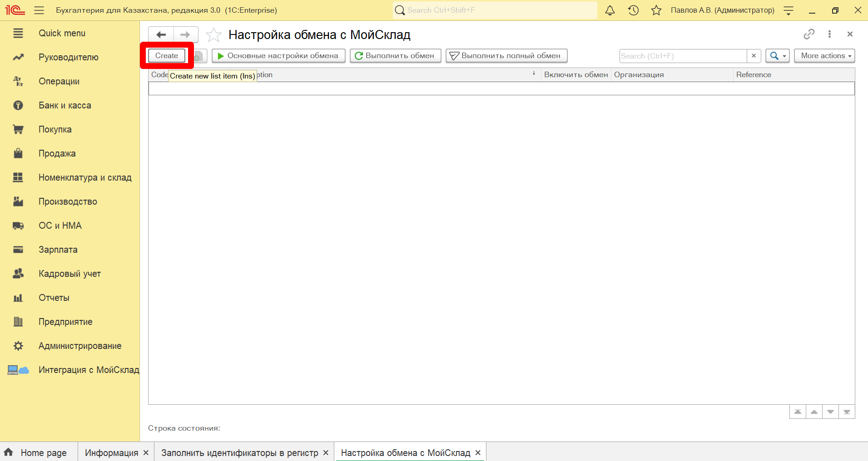Open the notifications bell icon
The height and width of the screenshot is (461, 868).
coord(610,10)
